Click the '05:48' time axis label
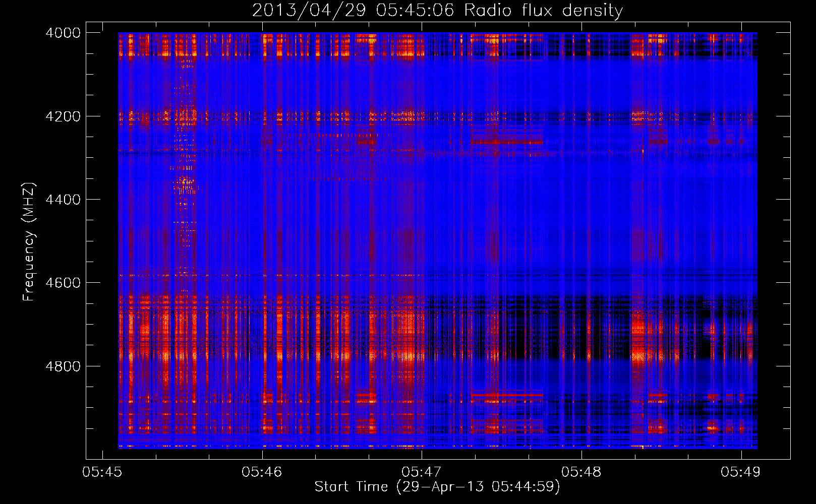Screen dimensions: 816x504 click(581, 472)
